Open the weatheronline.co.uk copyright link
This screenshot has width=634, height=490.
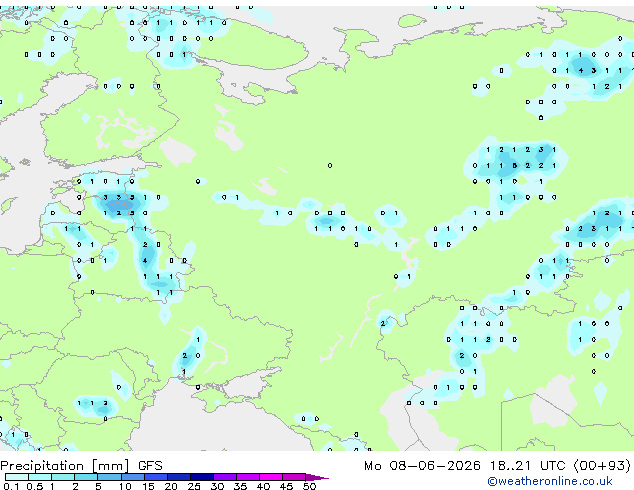tap(550, 481)
